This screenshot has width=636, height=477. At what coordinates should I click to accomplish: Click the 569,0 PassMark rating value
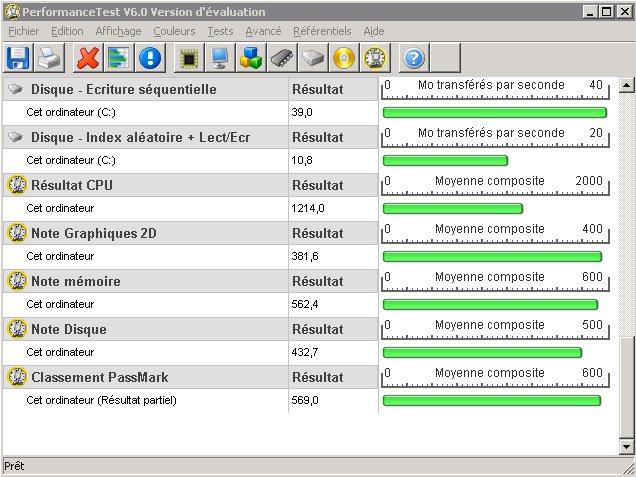[305, 400]
